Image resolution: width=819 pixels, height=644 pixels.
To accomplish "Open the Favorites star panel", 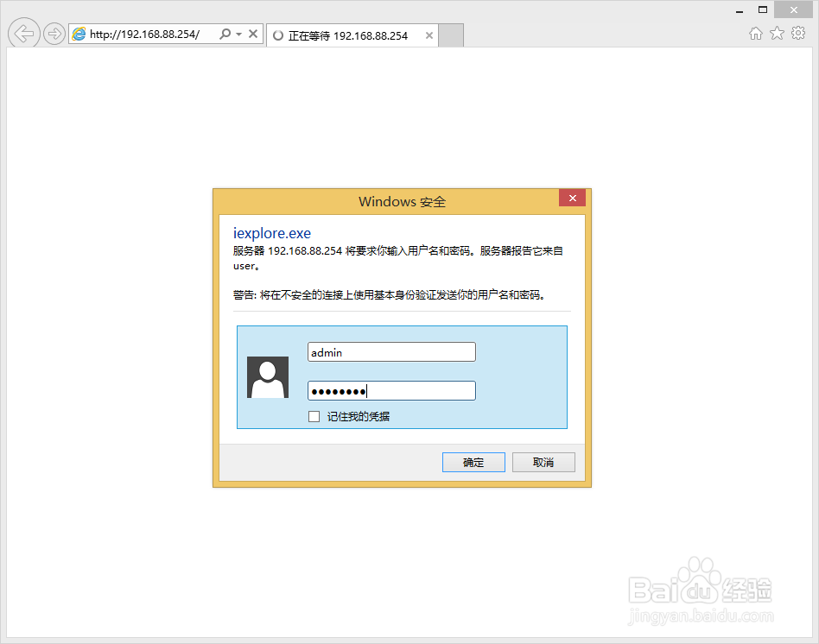I will point(777,32).
